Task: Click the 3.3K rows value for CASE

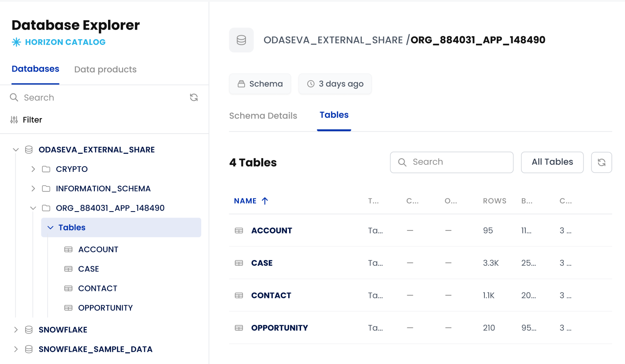Action: click(x=491, y=263)
